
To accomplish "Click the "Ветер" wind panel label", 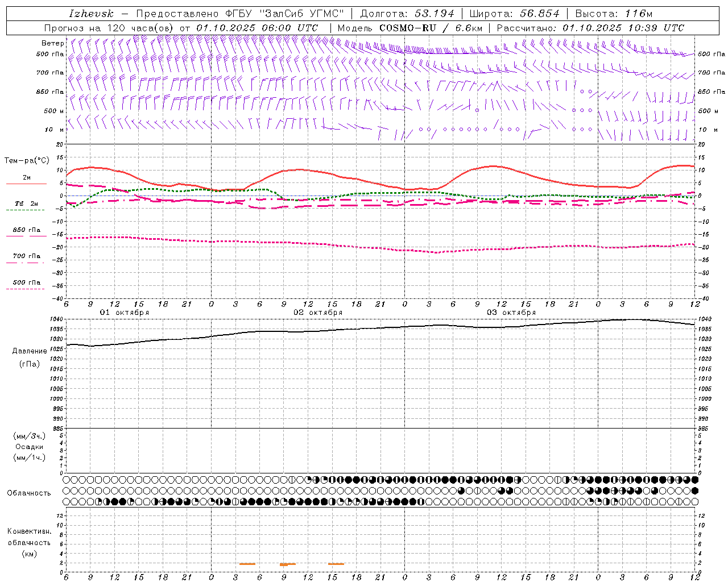I will point(52,43).
